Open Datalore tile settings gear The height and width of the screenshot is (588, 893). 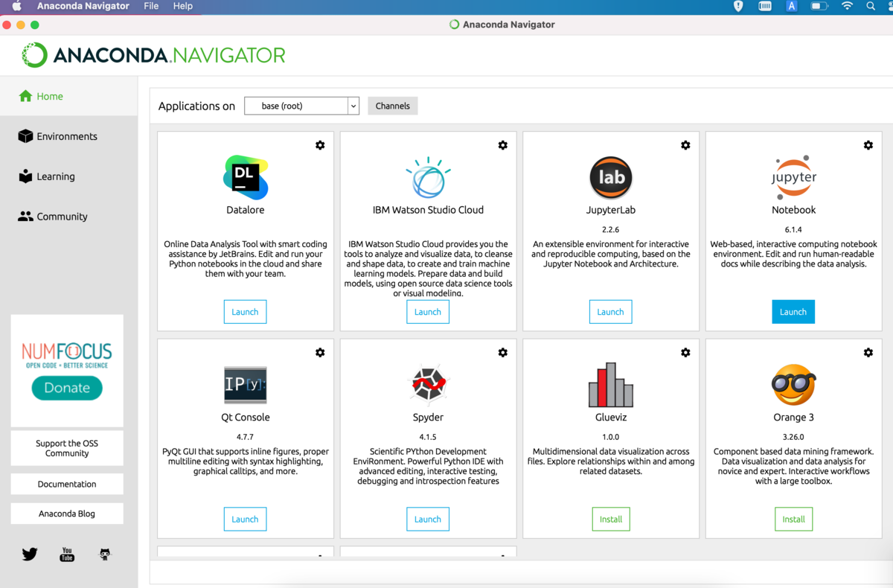pyautogui.click(x=320, y=145)
